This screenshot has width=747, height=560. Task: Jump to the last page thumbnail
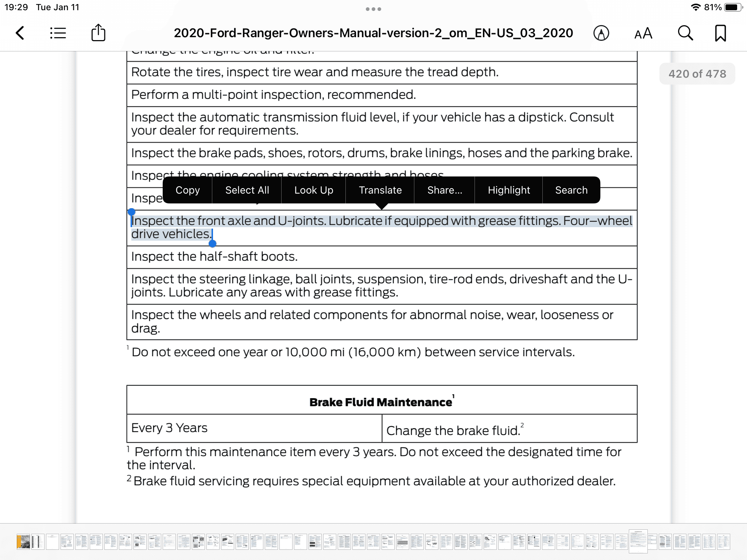click(724, 542)
